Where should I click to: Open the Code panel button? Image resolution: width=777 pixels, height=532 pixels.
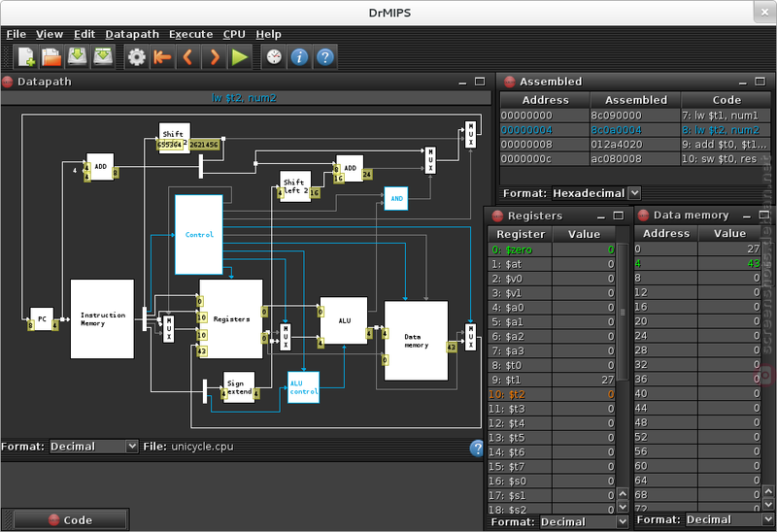70,520
